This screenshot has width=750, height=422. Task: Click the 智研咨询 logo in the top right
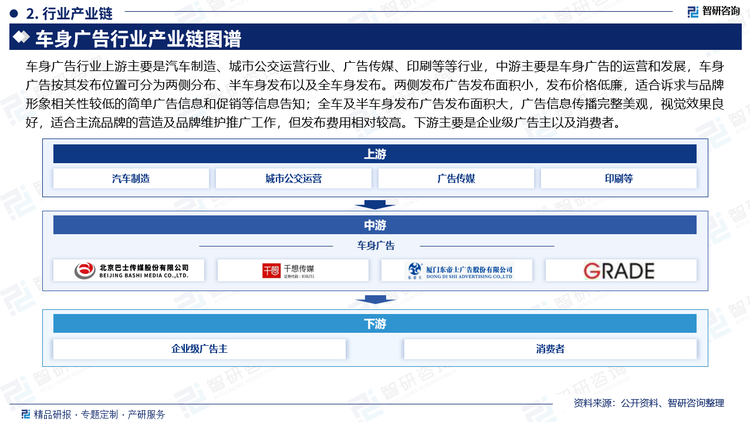713,11
